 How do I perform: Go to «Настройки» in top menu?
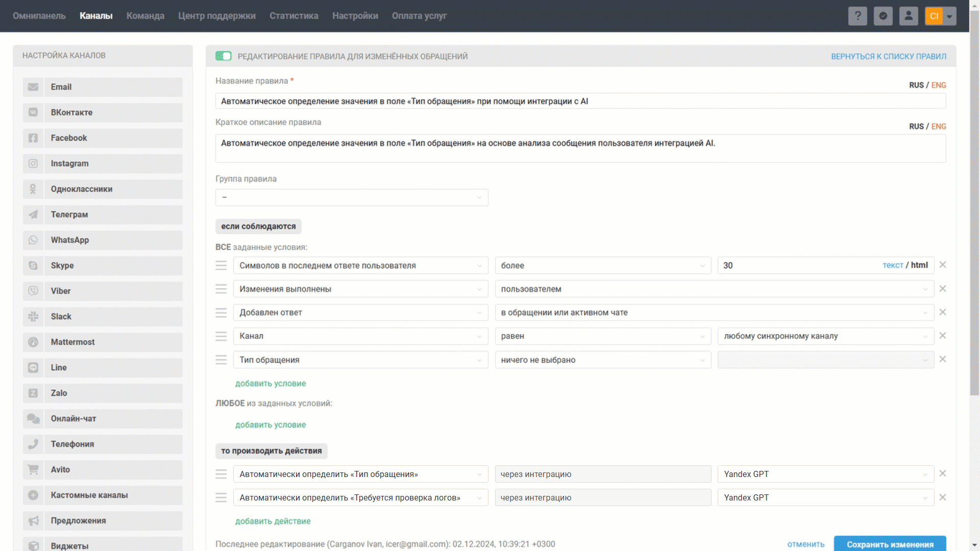(x=355, y=16)
